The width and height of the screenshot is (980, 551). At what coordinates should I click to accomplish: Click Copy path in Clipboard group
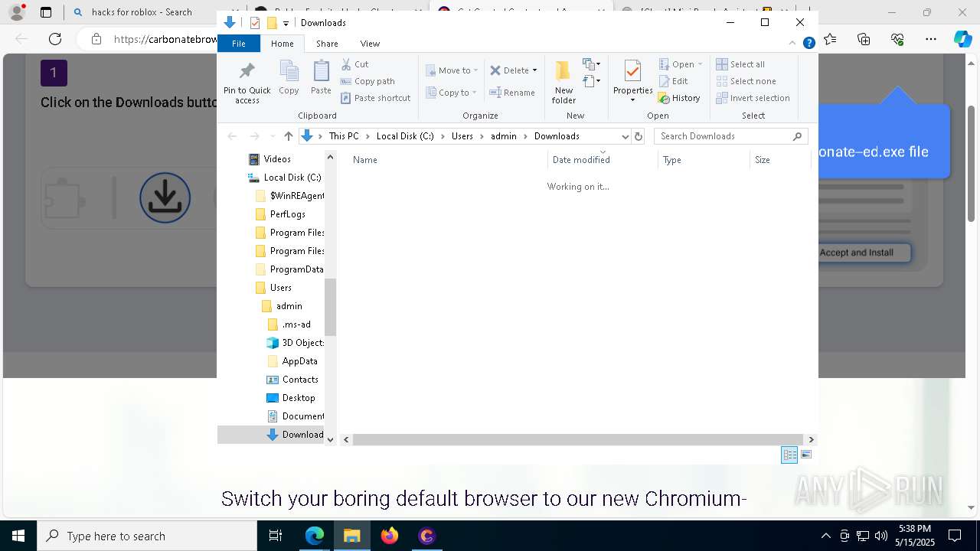point(367,81)
